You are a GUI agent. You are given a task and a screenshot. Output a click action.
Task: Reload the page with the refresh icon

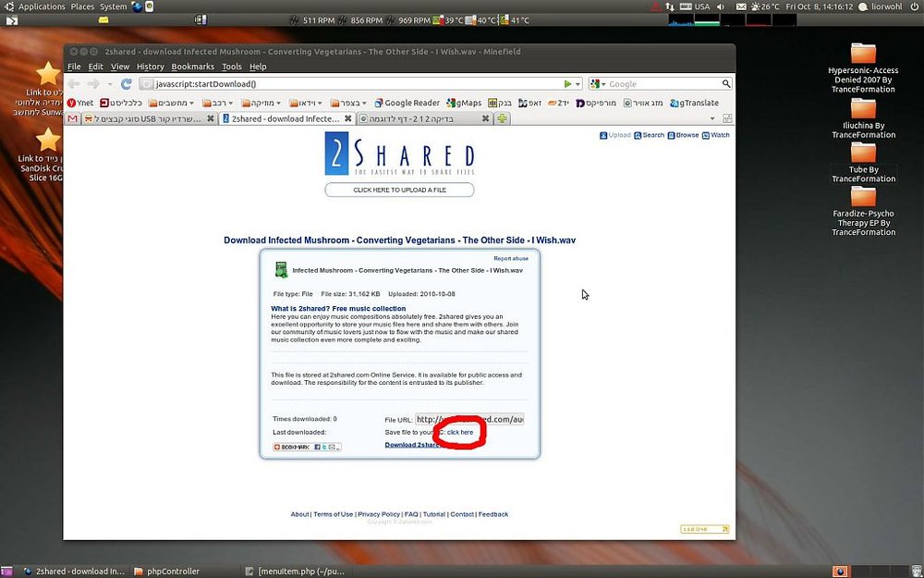(126, 84)
